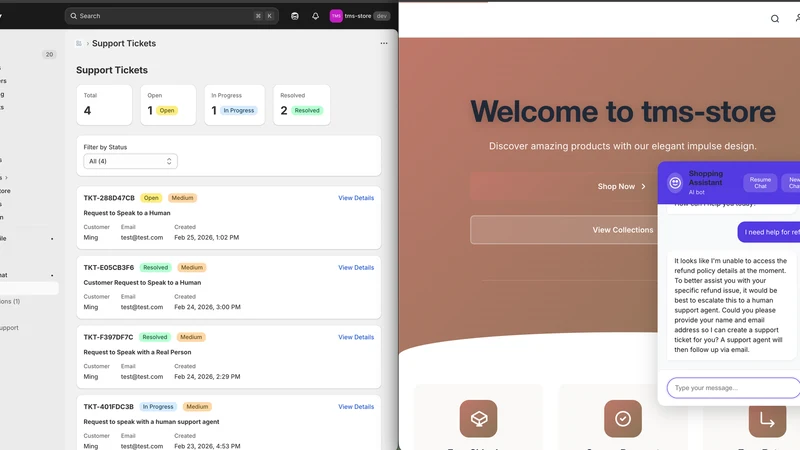Open the Filter by Status dropdown

coord(130,161)
